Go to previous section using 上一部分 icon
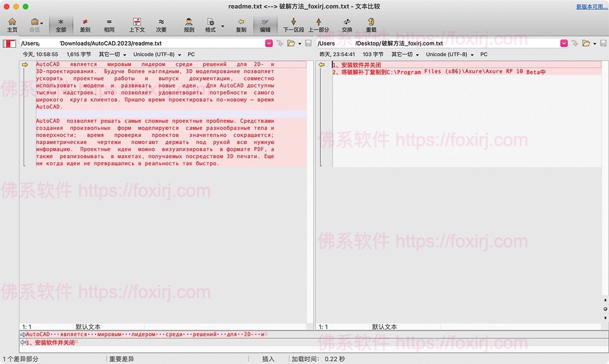 (x=319, y=24)
